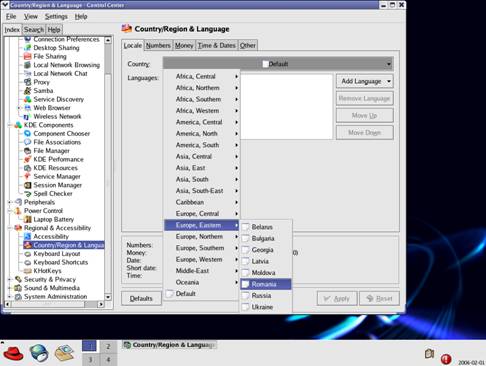This screenshot has height=366, width=486.
Task: Collapse the Regional & Accessibility node
Action: click(x=9, y=228)
